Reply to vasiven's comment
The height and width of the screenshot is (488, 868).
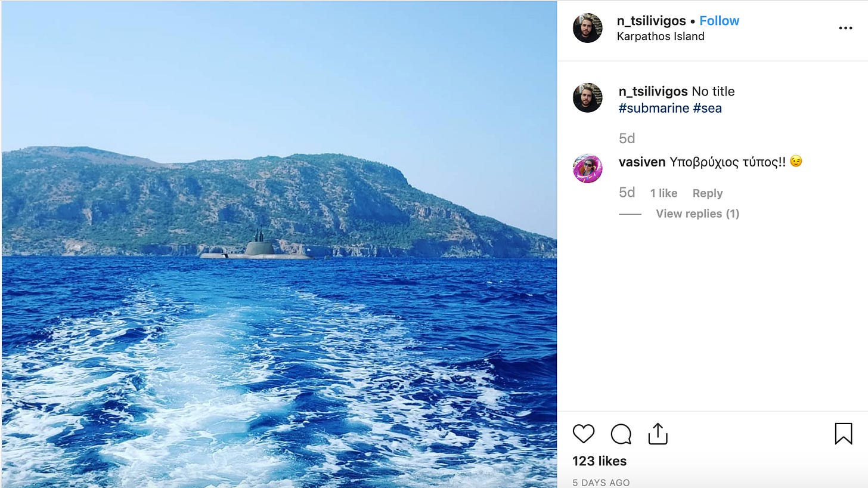(707, 193)
